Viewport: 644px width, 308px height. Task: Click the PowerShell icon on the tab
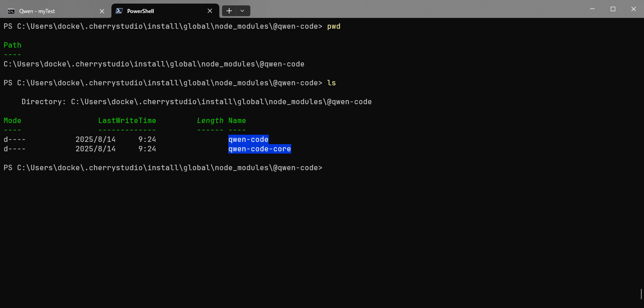[119, 11]
